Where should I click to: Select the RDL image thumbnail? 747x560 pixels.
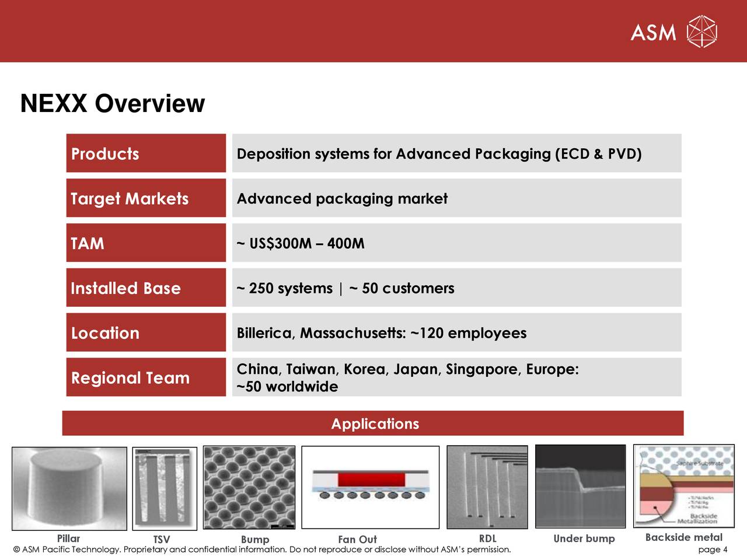point(487,487)
